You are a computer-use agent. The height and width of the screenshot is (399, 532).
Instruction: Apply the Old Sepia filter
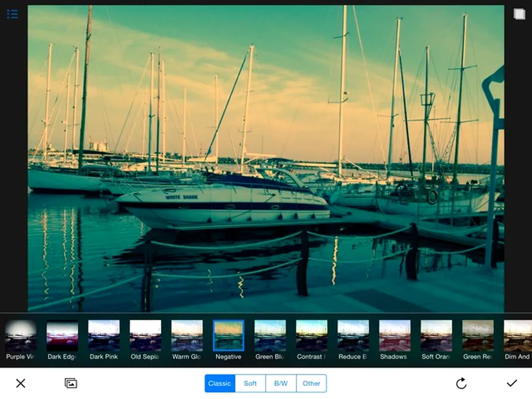(x=145, y=336)
